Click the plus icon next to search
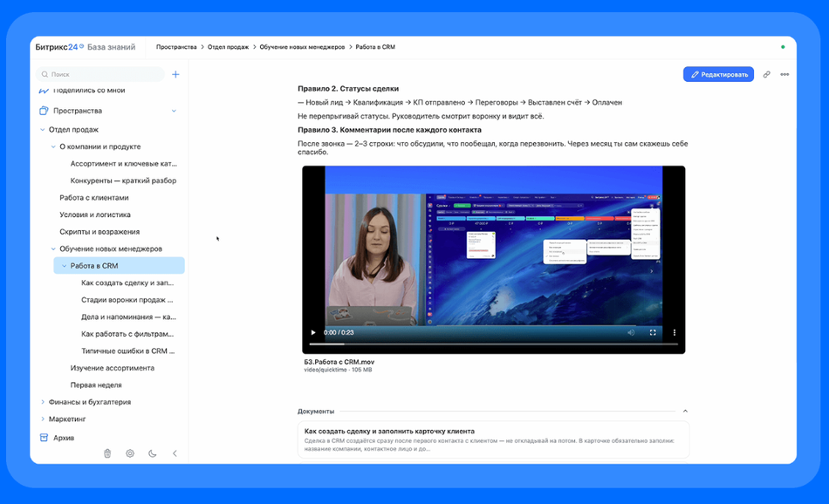829x504 pixels. pos(175,74)
